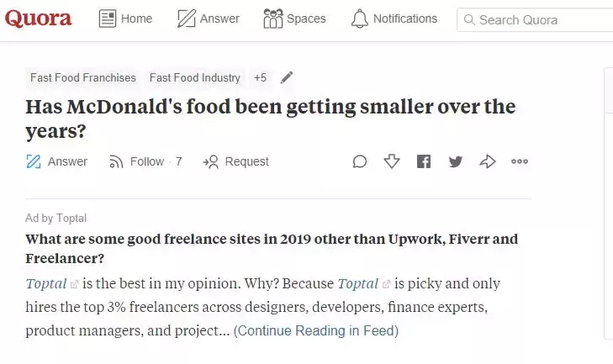This screenshot has width=613, height=364.
Task: Share the question on Twitter
Action: (456, 161)
